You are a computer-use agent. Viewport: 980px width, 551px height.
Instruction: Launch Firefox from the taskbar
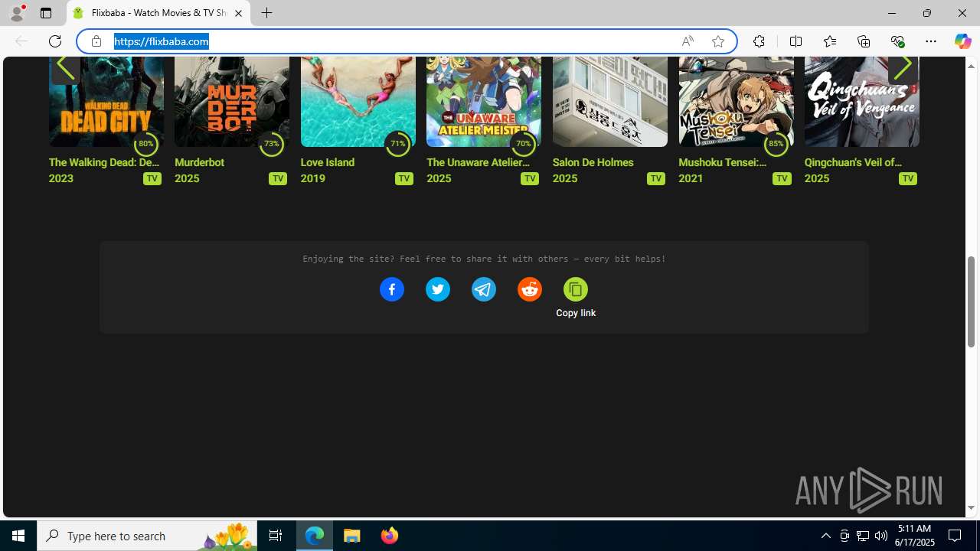(x=389, y=536)
